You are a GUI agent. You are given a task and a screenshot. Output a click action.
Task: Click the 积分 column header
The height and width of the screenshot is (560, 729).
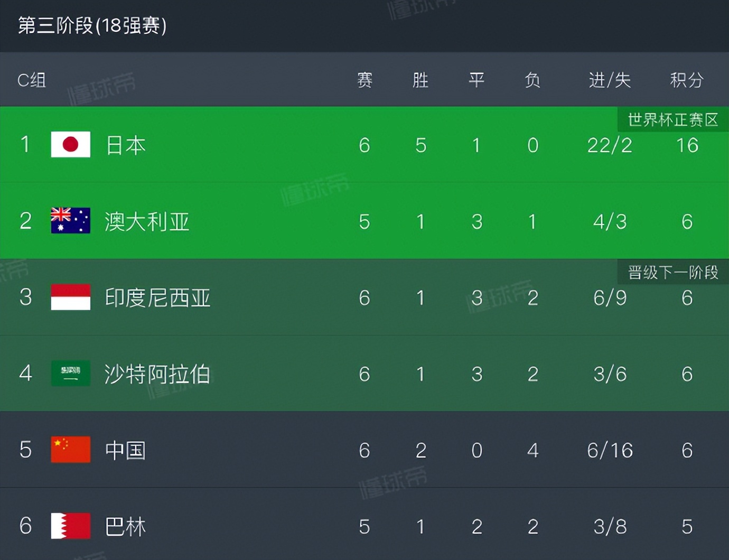[x=687, y=80]
